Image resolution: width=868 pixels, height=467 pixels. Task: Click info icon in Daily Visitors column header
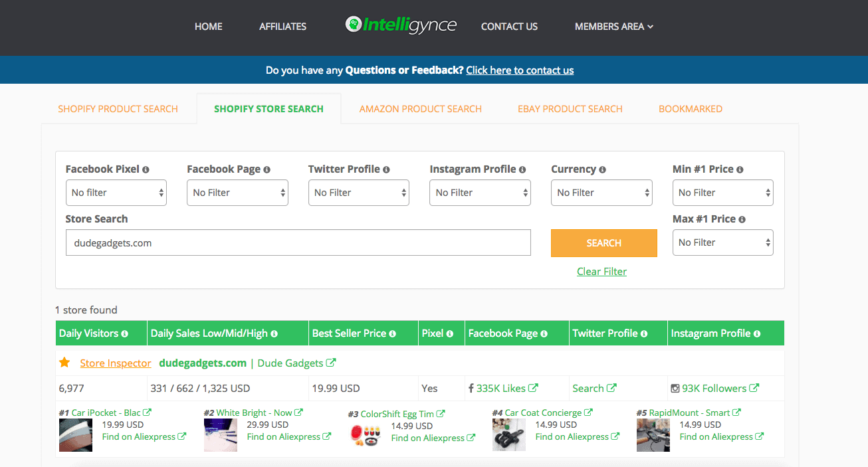pos(125,333)
